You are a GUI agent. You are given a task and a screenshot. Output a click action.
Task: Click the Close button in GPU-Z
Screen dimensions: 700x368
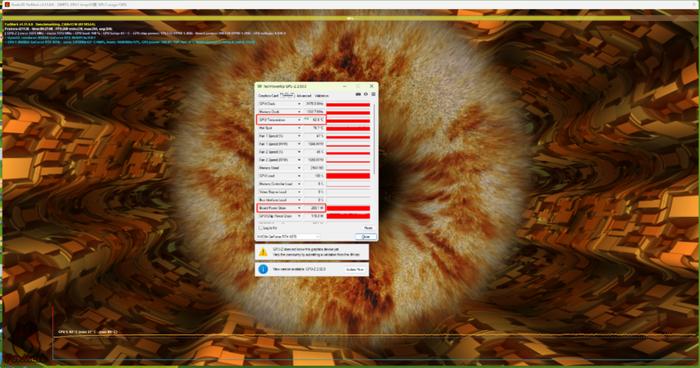pyautogui.click(x=366, y=237)
